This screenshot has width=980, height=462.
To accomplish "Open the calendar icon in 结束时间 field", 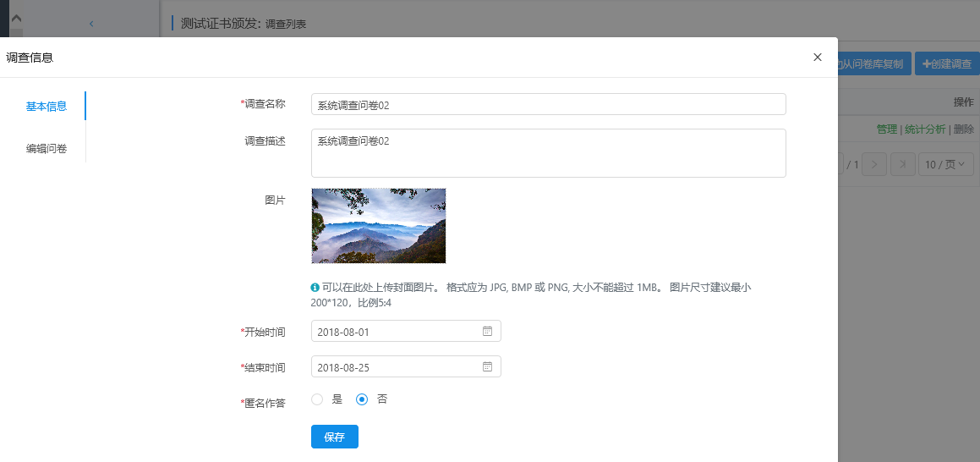I will (487, 367).
